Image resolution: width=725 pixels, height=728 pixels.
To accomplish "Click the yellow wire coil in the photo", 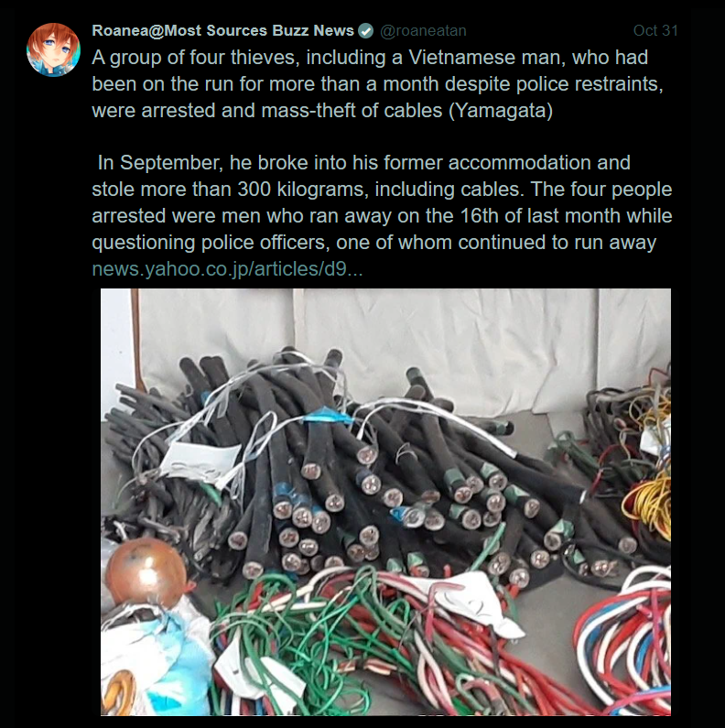I will coord(648,507).
